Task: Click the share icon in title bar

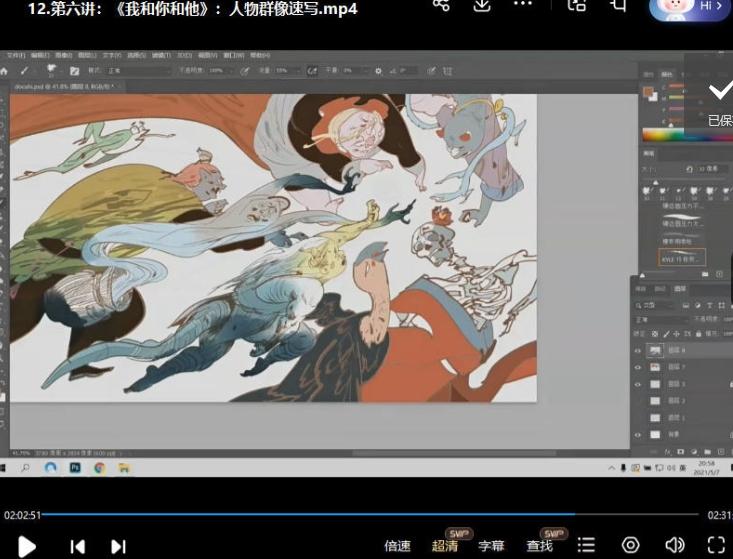Action: tap(441, 6)
